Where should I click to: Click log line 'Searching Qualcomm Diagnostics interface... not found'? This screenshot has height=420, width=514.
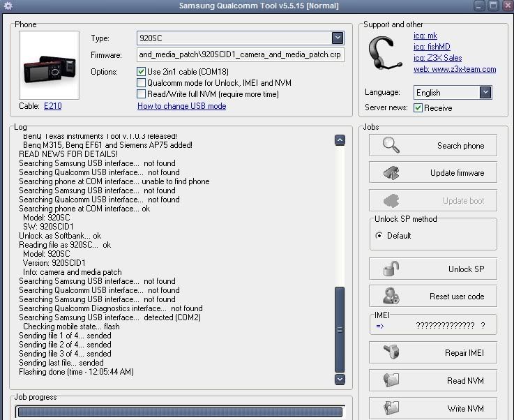110,308
